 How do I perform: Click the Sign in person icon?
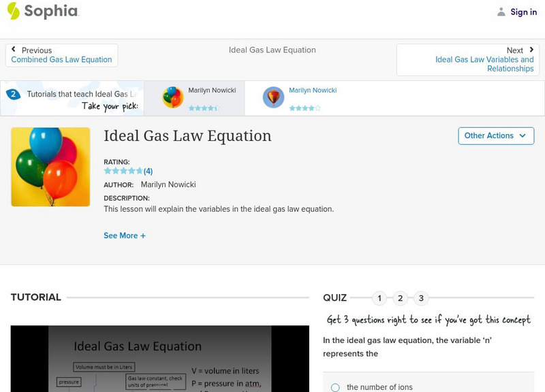(502, 11)
